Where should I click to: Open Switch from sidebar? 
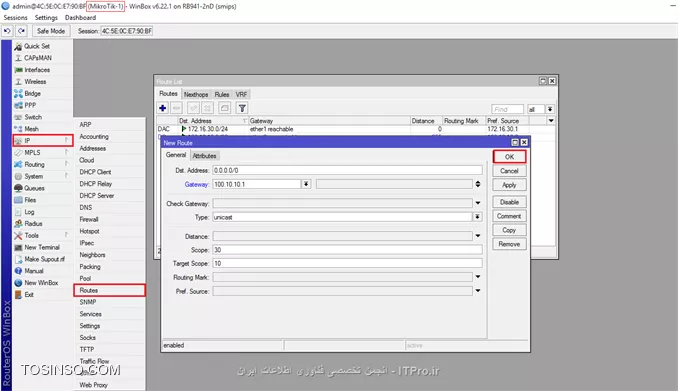[33, 117]
